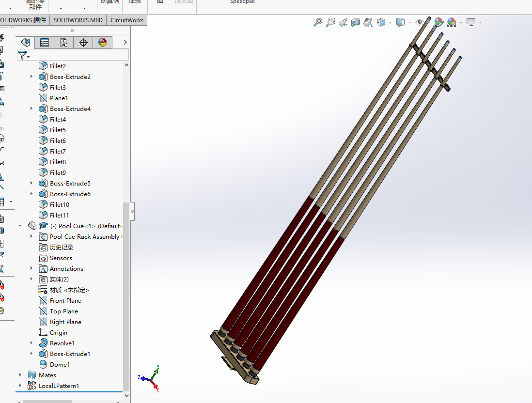Expand the Boss-Extrude1 feature
Screen dimensions: 532x403
(x=31, y=354)
